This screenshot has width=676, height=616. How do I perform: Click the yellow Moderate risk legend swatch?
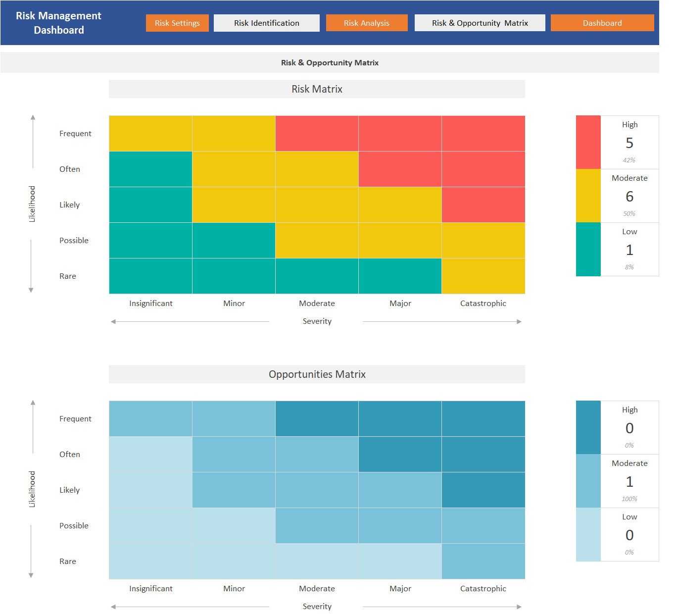588,196
